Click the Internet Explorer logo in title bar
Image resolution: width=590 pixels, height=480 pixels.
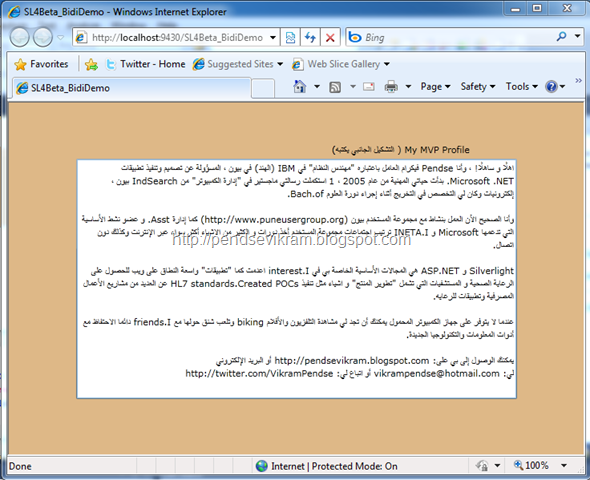(x=14, y=12)
